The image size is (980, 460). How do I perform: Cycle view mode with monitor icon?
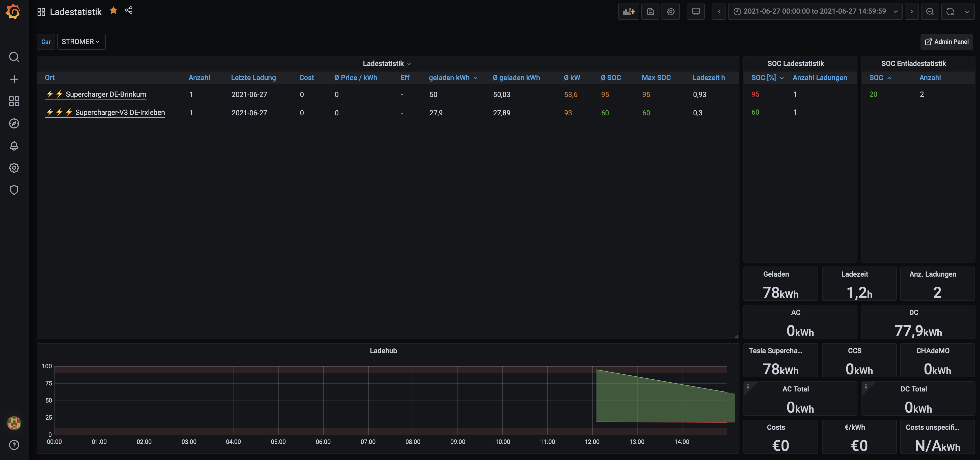[x=696, y=11]
